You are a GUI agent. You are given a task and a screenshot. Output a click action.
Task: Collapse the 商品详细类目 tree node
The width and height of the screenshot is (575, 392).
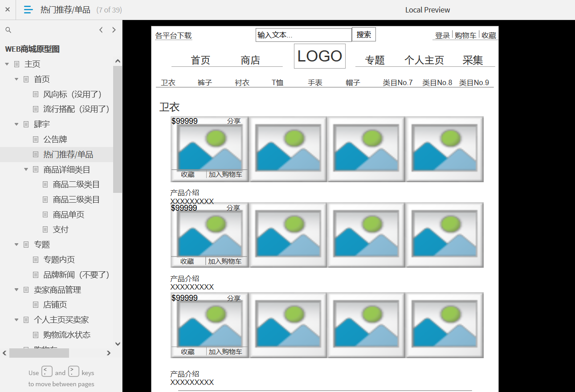point(26,169)
